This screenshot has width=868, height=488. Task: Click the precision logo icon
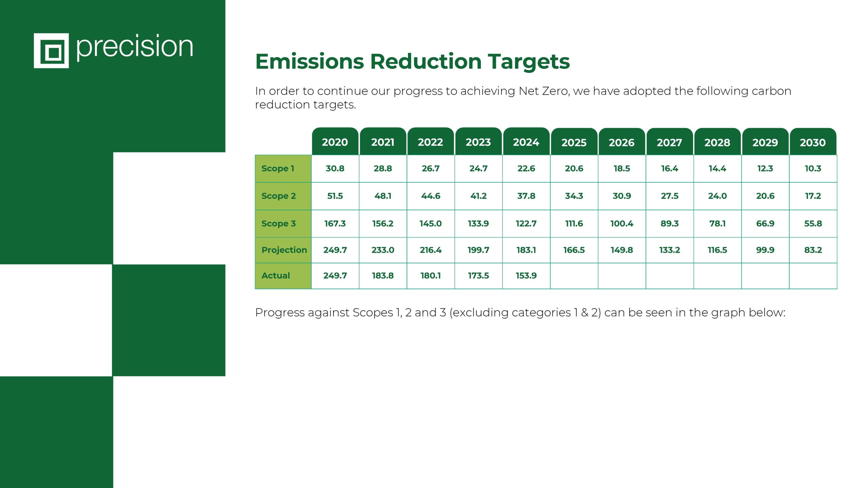(x=51, y=50)
